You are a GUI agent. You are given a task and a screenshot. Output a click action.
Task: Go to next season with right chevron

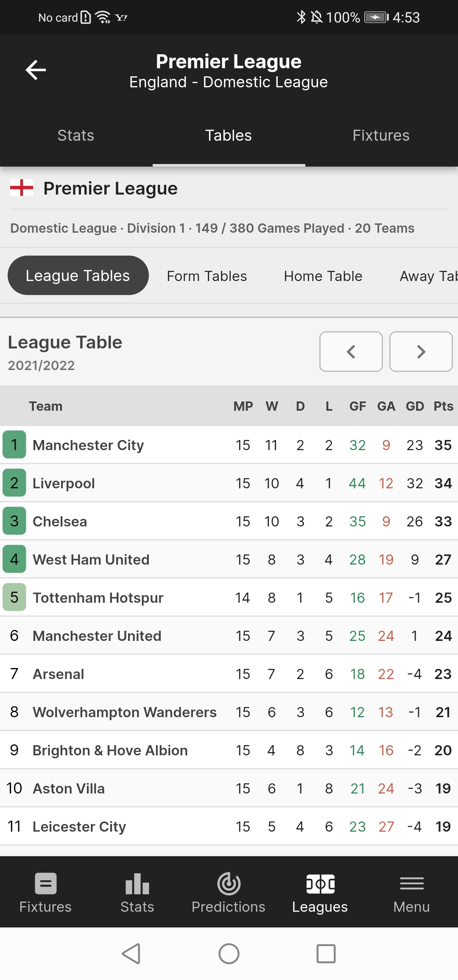coord(421,351)
